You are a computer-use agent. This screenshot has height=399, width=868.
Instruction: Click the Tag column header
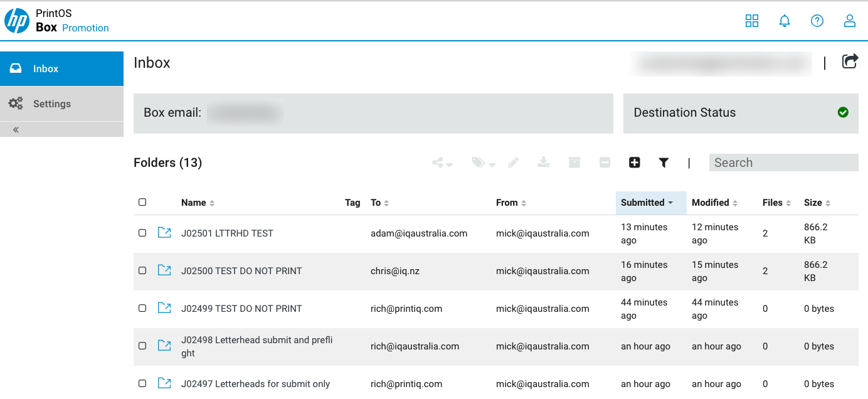[x=352, y=203]
